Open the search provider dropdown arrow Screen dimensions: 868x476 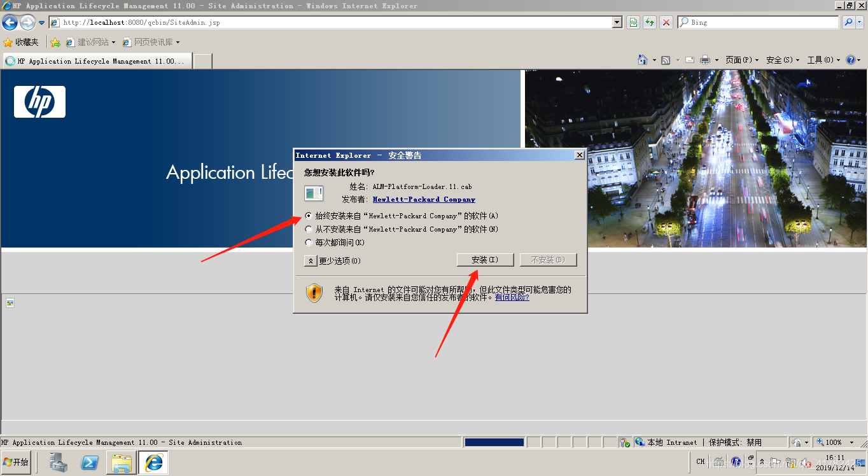click(x=859, y=22)
